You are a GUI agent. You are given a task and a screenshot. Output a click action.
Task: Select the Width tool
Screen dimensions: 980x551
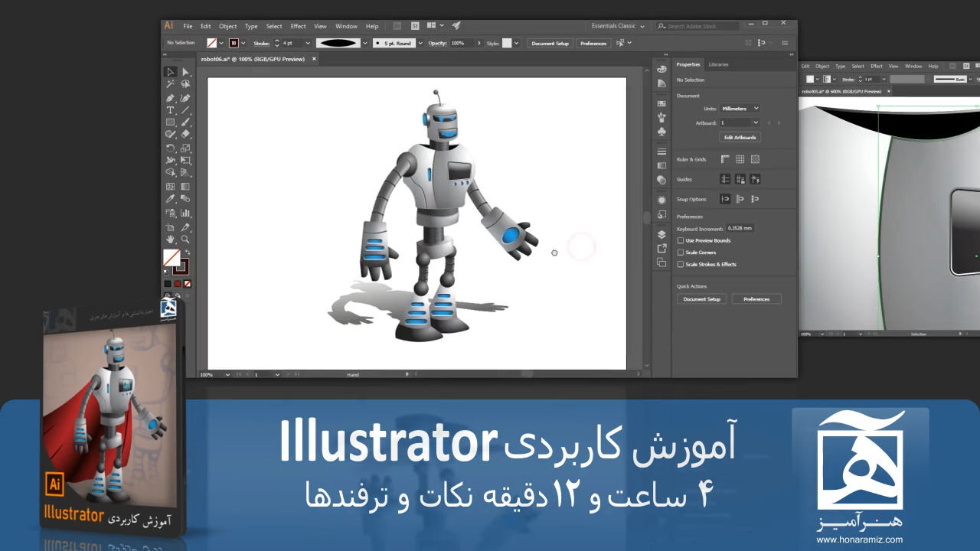[x=170, y=161]
